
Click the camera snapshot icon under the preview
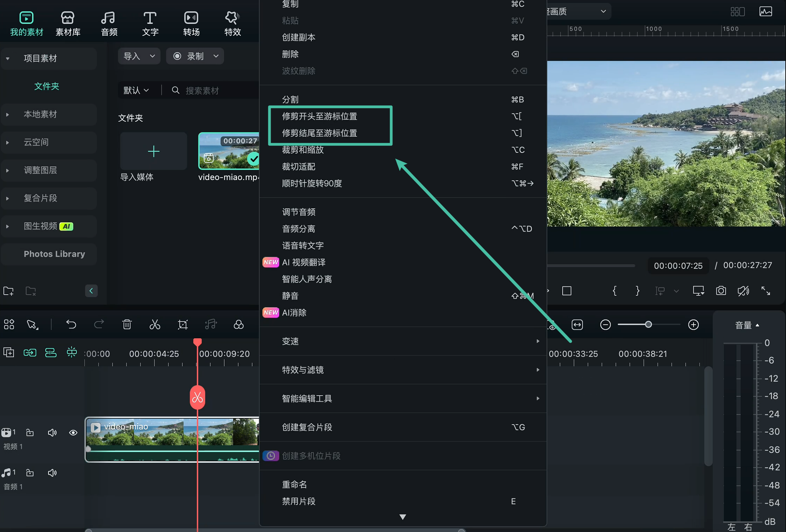pyautogui.click(x=721, y=291)
